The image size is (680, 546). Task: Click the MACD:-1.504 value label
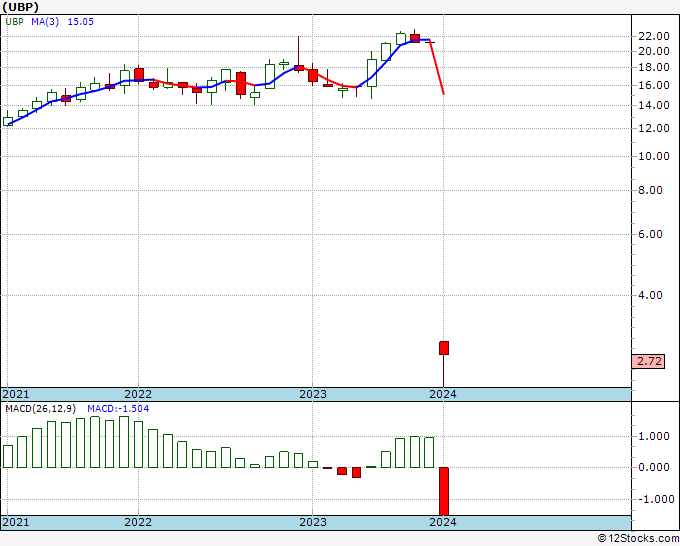118,409
